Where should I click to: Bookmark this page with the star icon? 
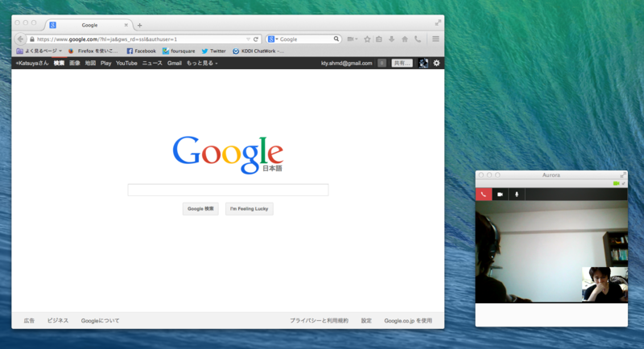pyautogui.click(x=367, y=39)
